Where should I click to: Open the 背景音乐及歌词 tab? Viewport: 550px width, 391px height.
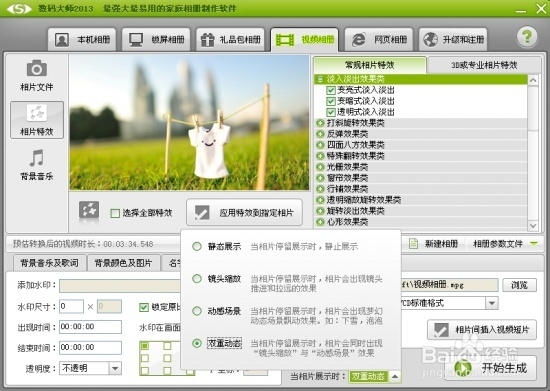[x=49, y=263]
